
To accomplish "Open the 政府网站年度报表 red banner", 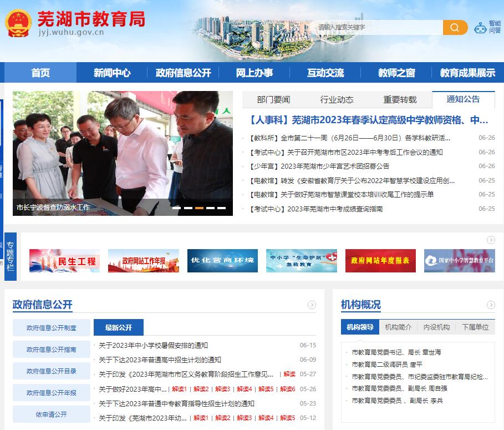I will coord(380,261).
